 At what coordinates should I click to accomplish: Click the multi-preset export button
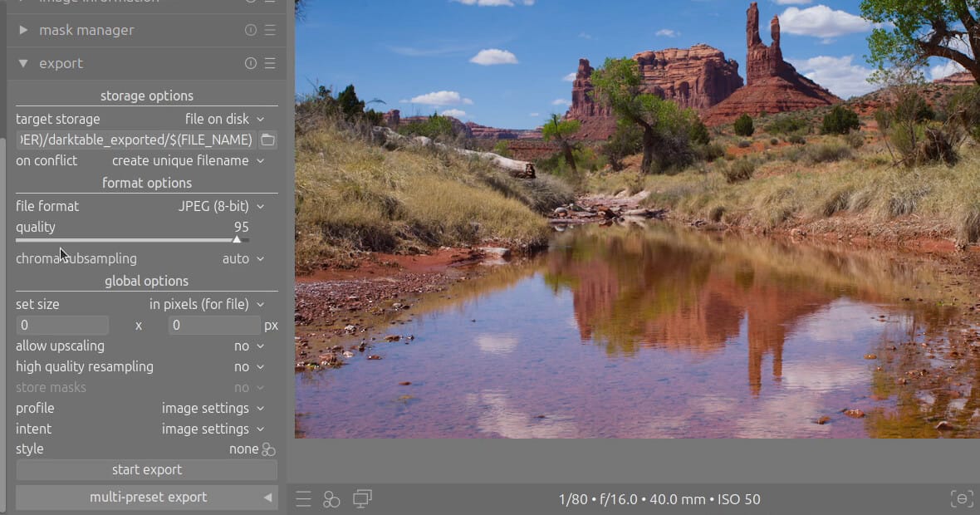coord(146,498)
